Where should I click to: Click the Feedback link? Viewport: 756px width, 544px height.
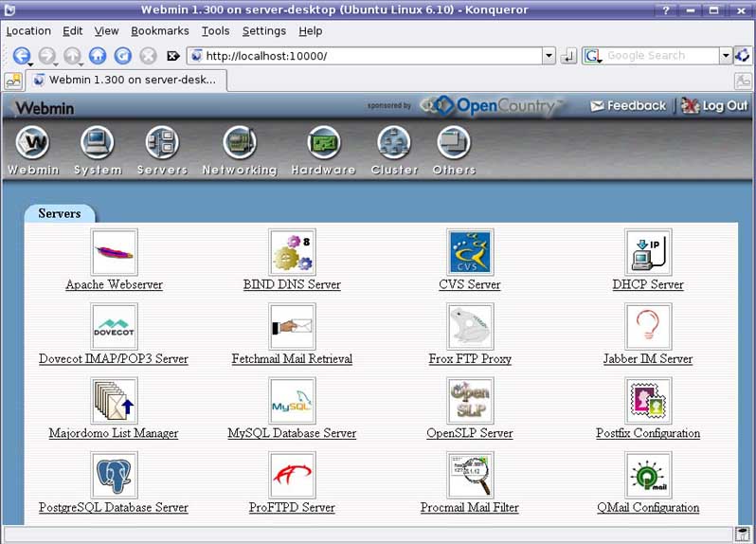(x=628, y=105)
